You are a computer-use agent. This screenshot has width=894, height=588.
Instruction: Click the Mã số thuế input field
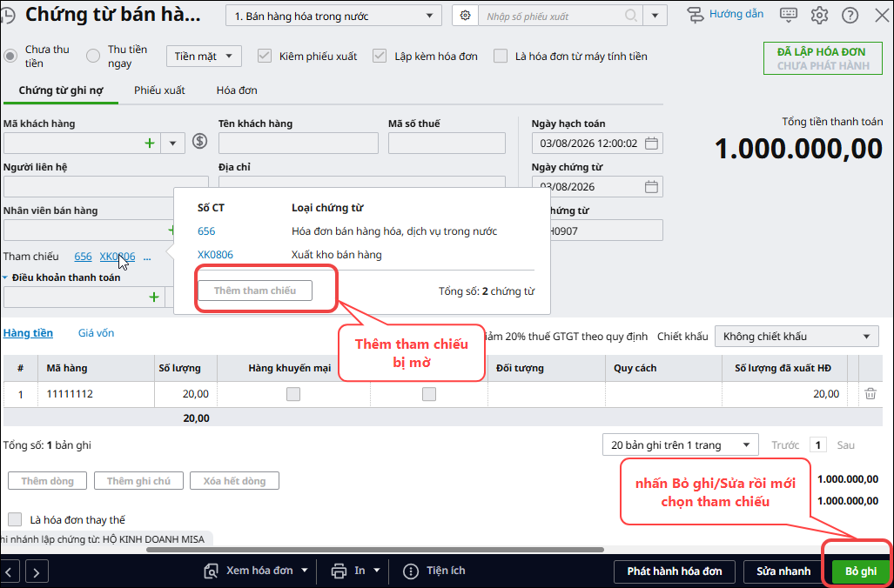coord(447,143)
